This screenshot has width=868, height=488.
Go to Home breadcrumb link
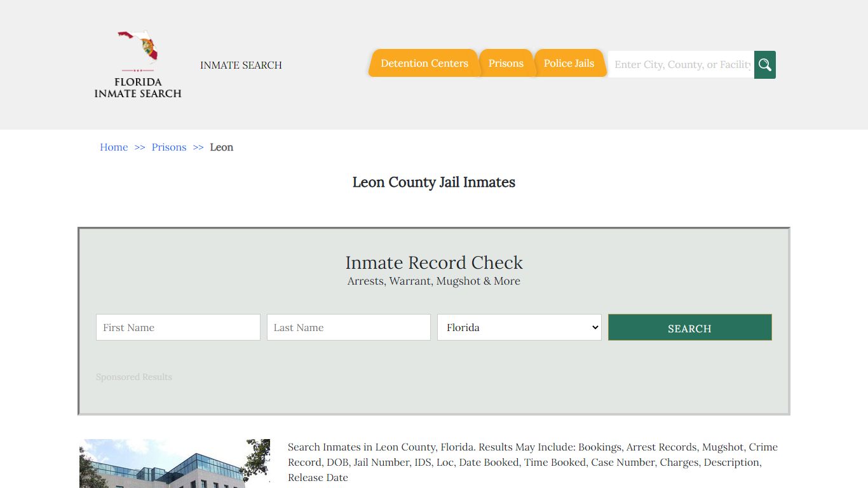tap(114, 147)
